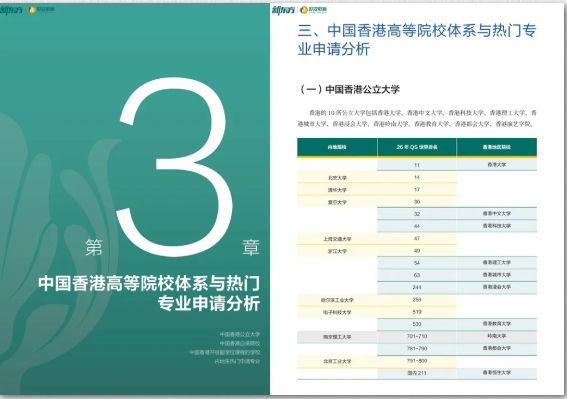Screen dimensions: 567x399
Task: Click the table header 香港地区院校
Action: [x=496, y=147]
